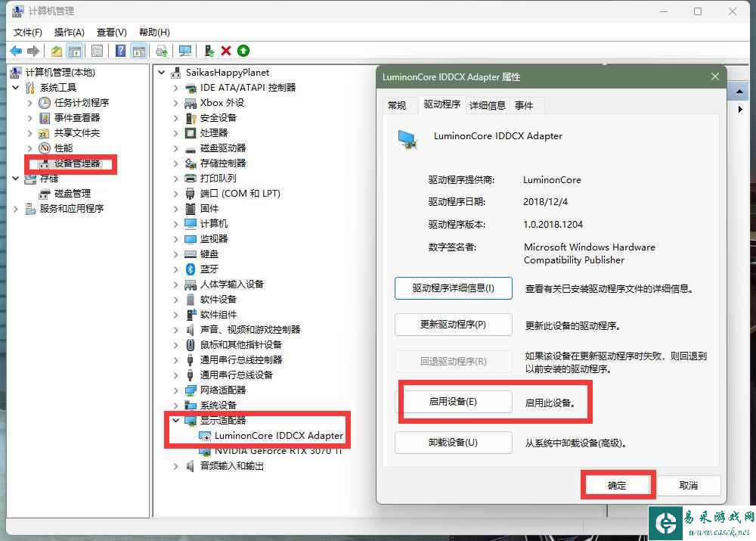Close the LuminonCore properties dialog

(x=714, y=76)
